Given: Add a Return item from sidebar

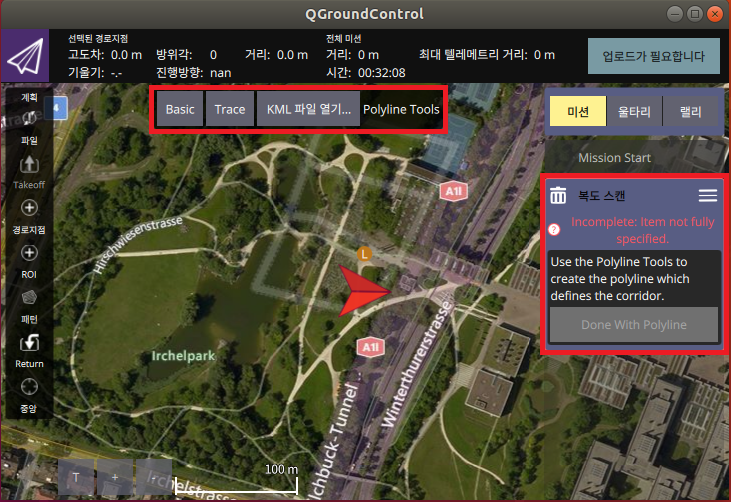Looking at the screenshot, I should pos(29,351).
